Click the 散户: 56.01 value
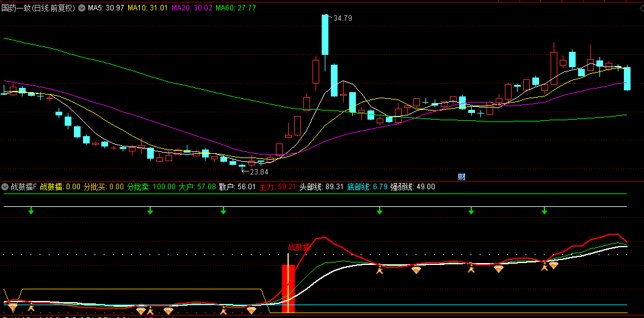The height and width of the screenshot is (318, 644). 237,187
